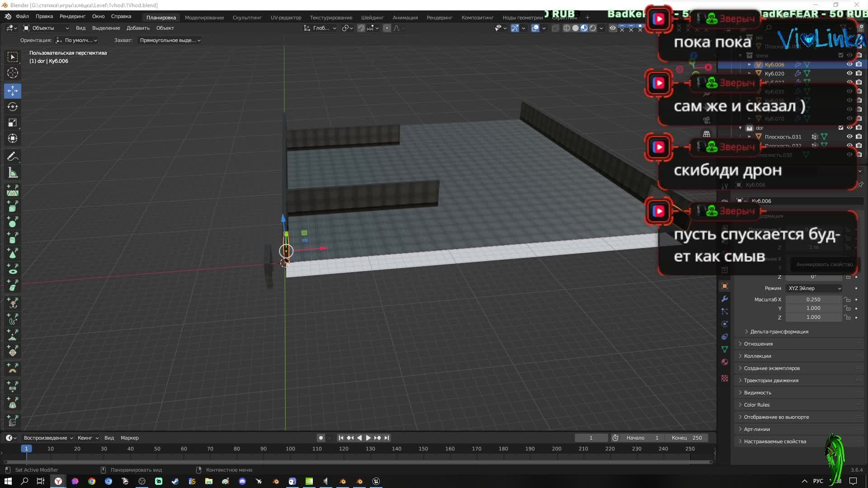Open Steam from the Windows taskbar
The height and width of the screenshot is (488, 868).
pyautogui.click(x=175, y=481)
